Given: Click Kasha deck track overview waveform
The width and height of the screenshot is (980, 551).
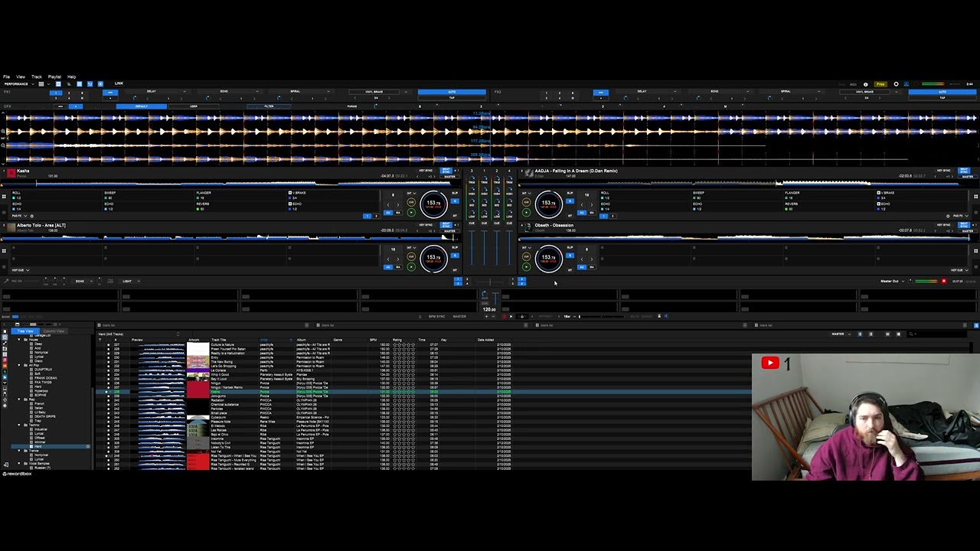Looking at the screenshot, I should tap(230, 183).
